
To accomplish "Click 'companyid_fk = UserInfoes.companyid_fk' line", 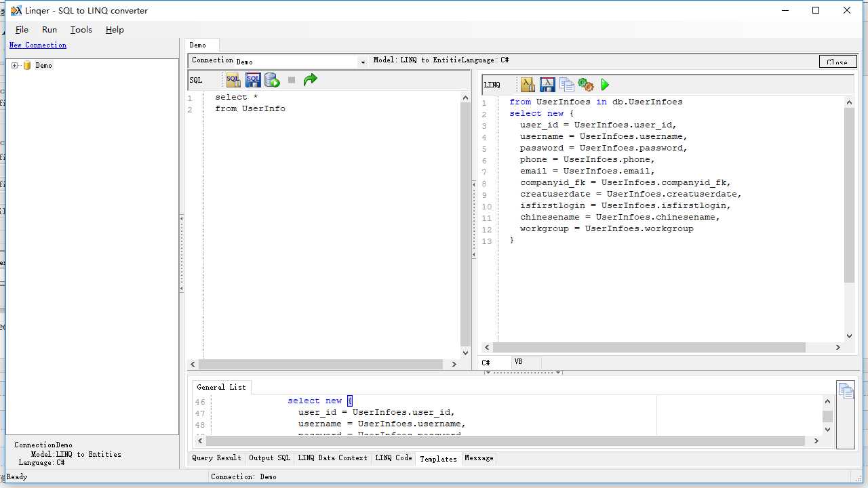I will click(x=625, y=182).
